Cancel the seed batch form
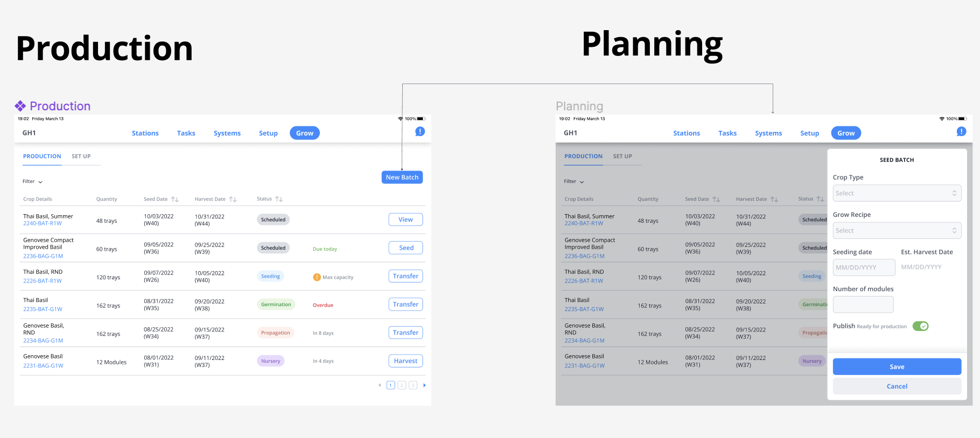 (897, 386)
